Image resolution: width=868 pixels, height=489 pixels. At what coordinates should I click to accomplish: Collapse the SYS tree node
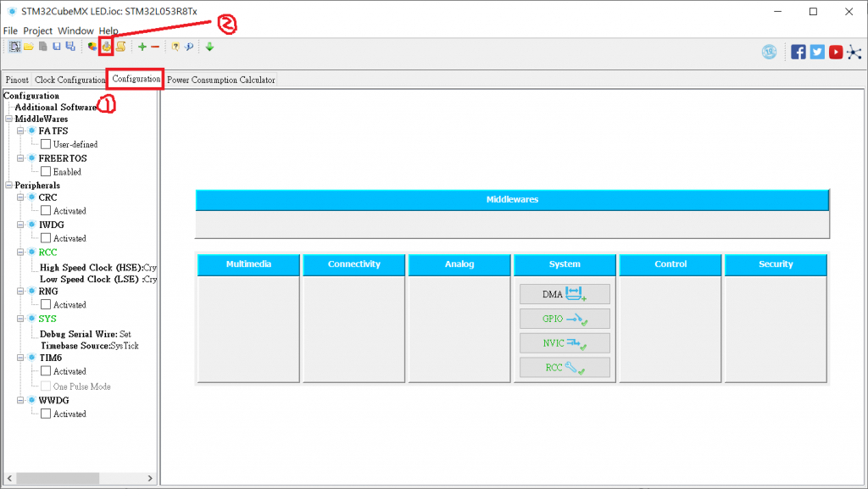[20, 319]
